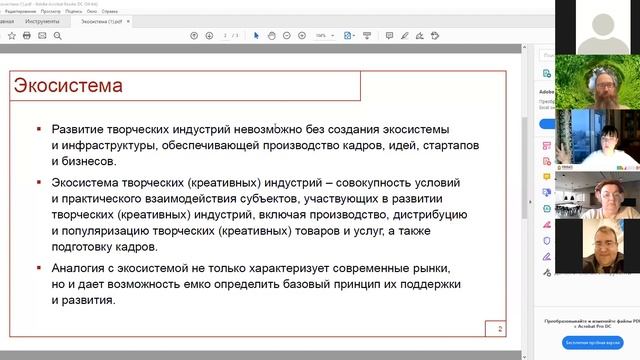The image size is (640, 360).
Task: Add a sticky note comment
Action: click(389, 36)
